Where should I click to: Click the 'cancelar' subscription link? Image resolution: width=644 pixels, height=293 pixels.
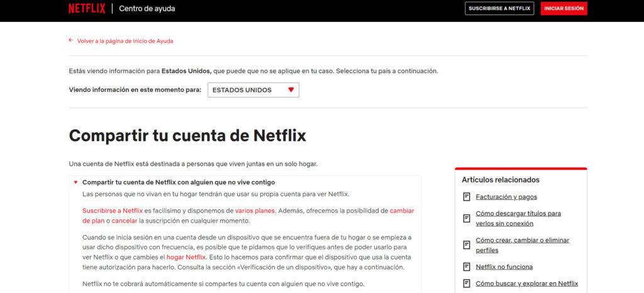pos(124,221)
